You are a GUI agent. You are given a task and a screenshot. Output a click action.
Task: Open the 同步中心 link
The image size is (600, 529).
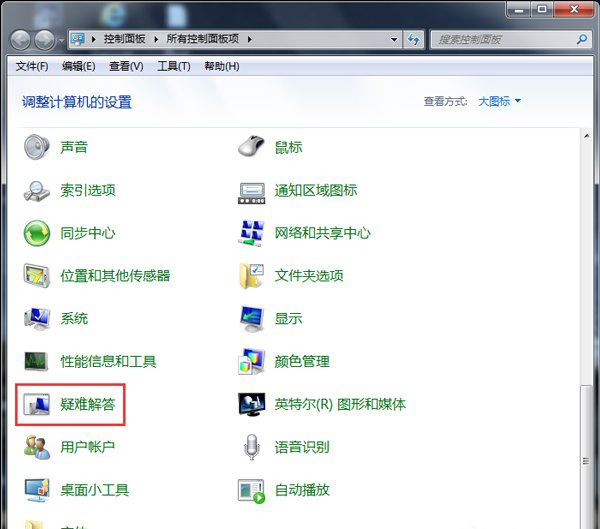(x=88, y=233)
